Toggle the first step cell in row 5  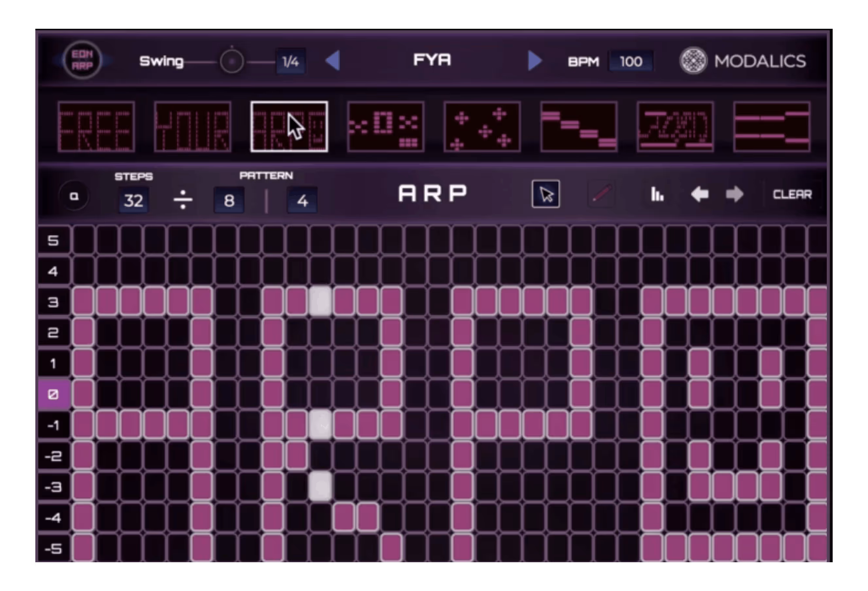[83, 240]
